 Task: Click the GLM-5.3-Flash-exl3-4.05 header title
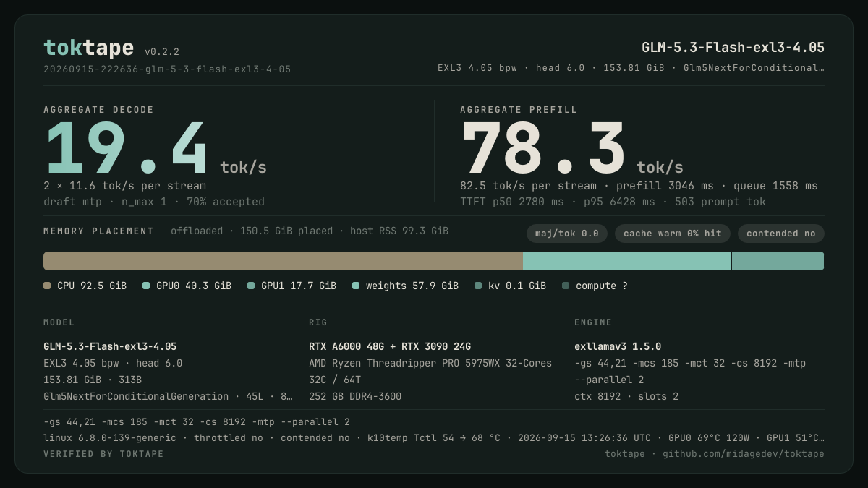(733, 48)
